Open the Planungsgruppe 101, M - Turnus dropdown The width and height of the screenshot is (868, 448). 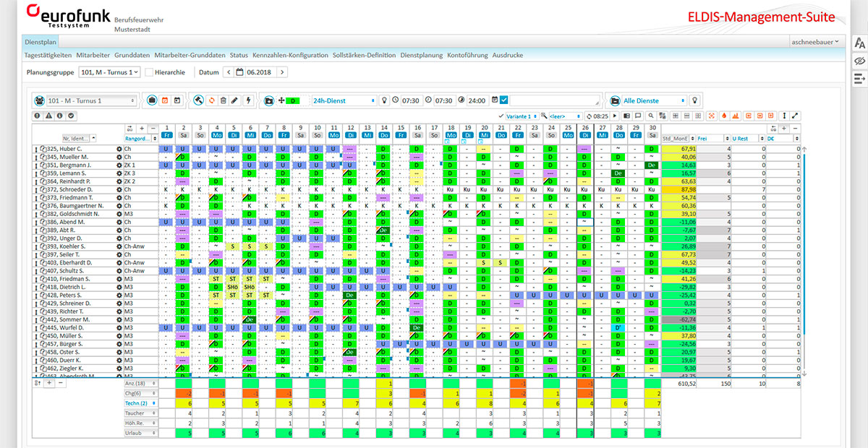coord(110,72)
